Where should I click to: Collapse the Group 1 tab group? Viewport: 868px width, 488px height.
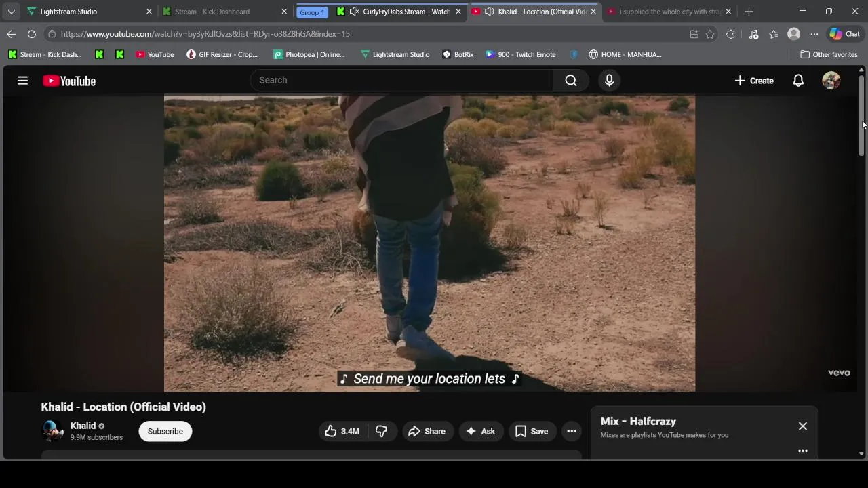tap(312, 12)
